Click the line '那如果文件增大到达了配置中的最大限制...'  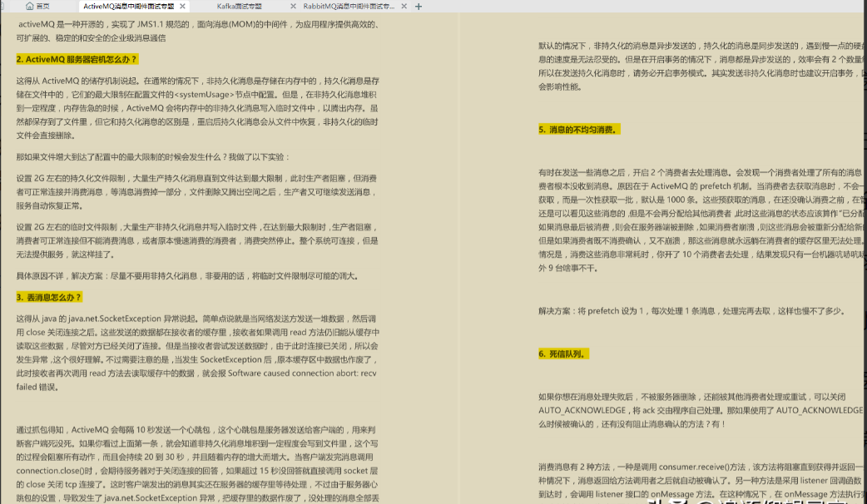(x=152, y=157)
